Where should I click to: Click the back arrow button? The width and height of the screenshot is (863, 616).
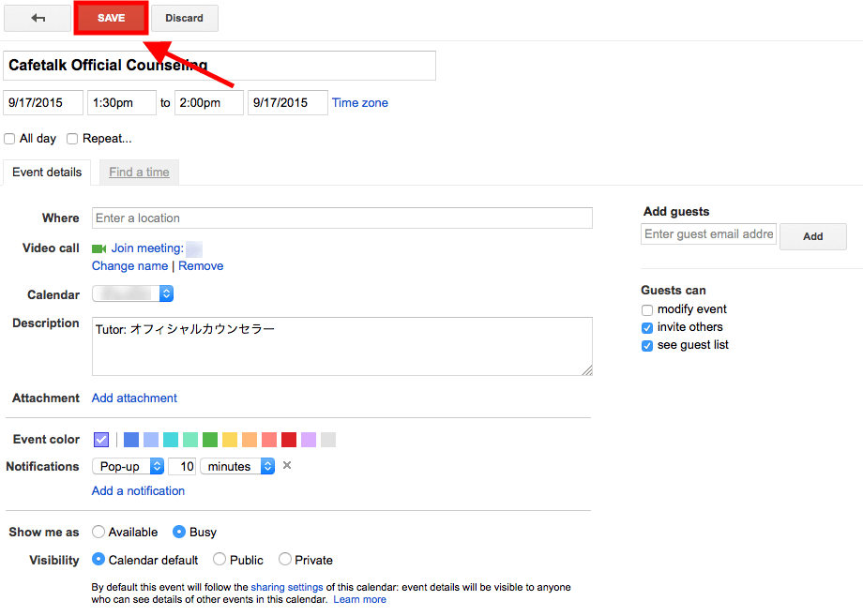(x=38, y=18)
